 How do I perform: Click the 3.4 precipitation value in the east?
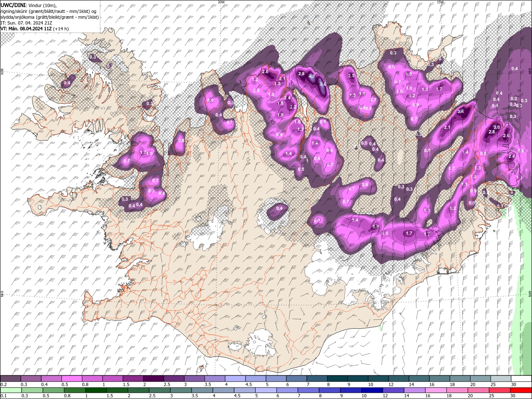[x=461, y=112]
